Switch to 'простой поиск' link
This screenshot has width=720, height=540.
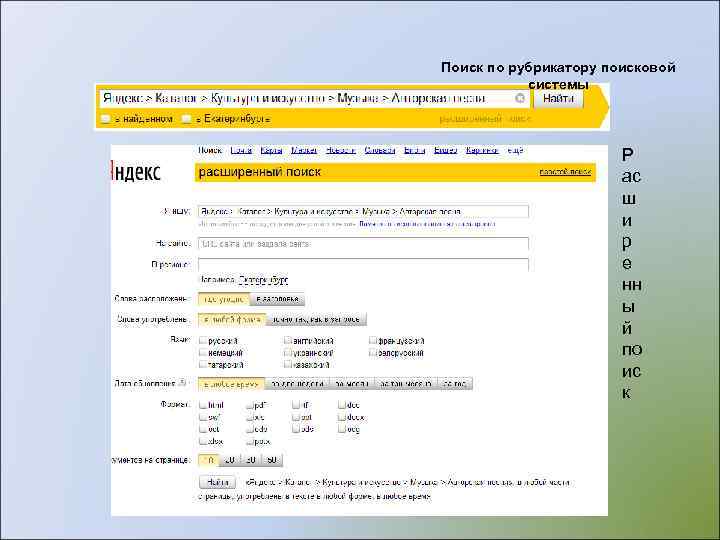565,172
